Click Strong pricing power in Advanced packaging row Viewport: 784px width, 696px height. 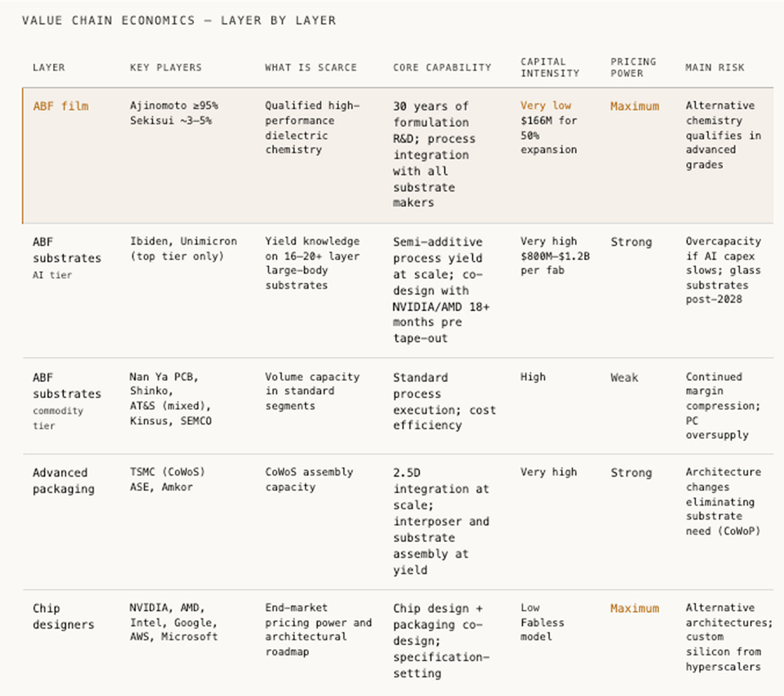tap(631, 473)
